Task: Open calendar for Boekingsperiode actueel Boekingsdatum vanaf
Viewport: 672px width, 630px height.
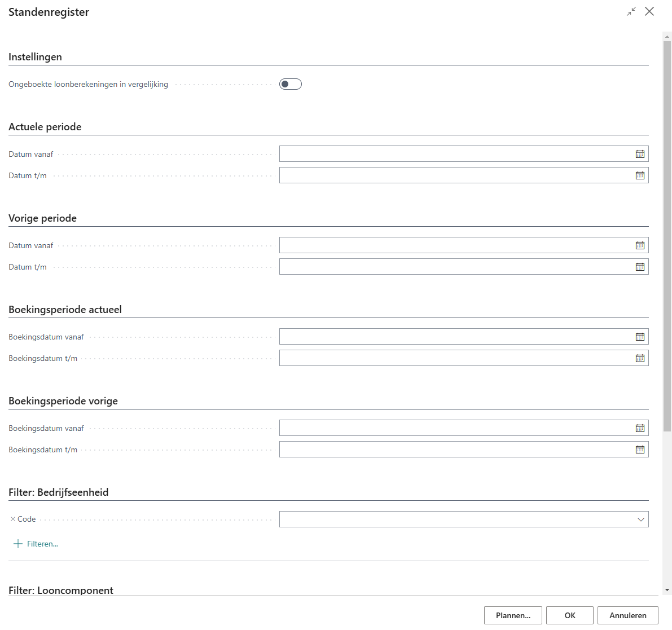Action: [x=640, y=337]
